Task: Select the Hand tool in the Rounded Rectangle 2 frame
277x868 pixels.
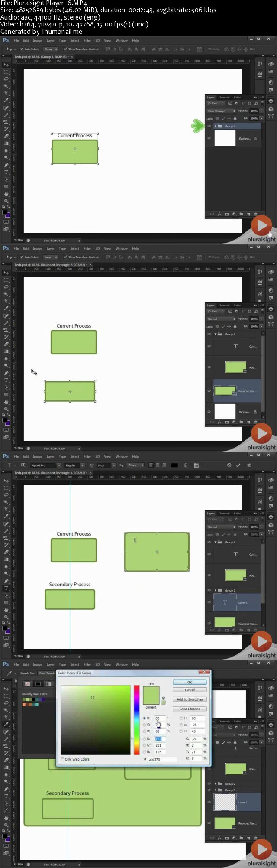Action: coord(6,402)
